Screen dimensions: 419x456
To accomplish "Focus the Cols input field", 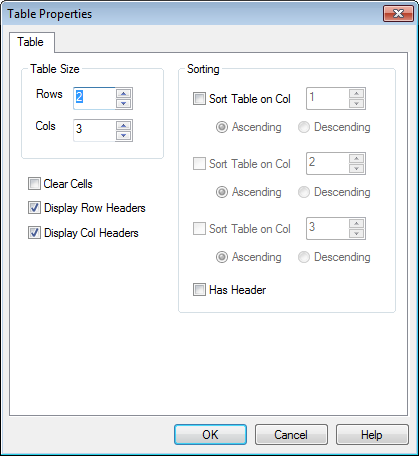I will point(95,130).
